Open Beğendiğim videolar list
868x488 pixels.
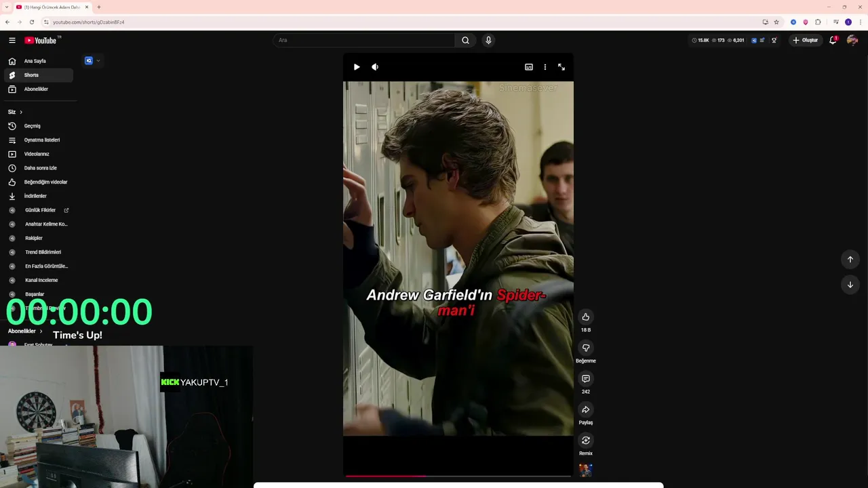39,182
